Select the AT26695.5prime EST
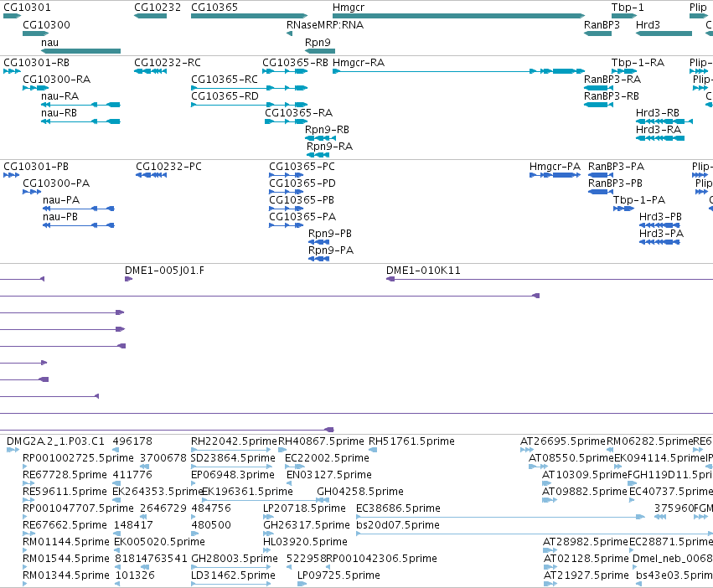Viewport: 713px width, 588px height. 526,450
